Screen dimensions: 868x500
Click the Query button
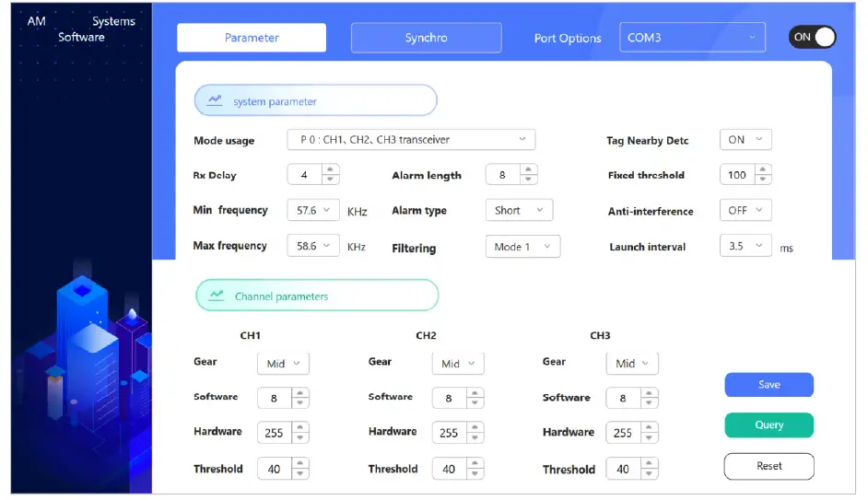[768, 424]
